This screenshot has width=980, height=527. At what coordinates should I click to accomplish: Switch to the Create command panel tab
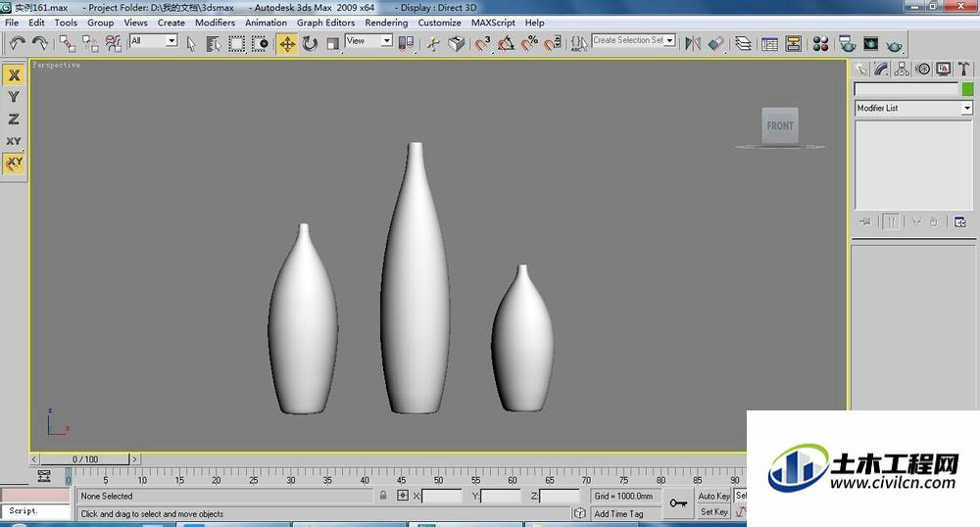861,69
